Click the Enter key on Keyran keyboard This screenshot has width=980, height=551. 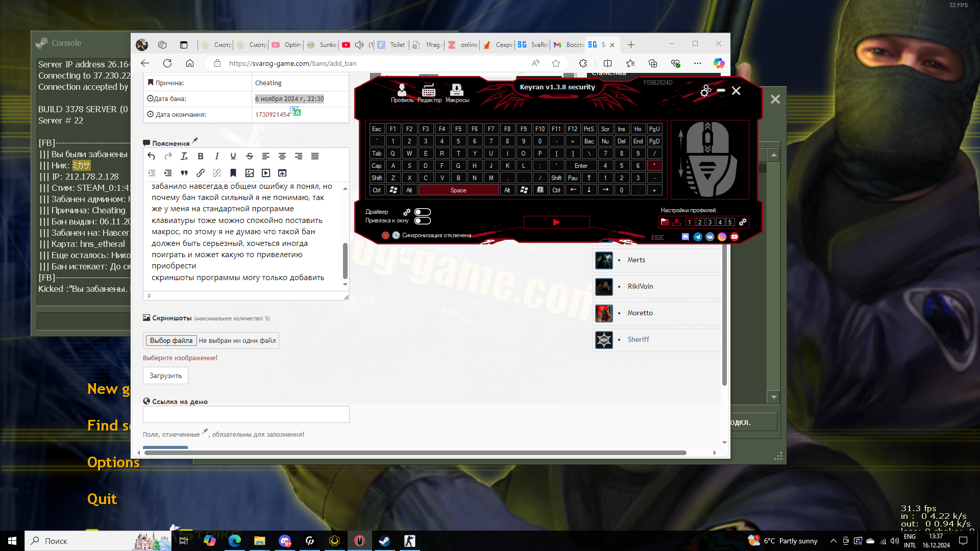[x=581, y=166]
